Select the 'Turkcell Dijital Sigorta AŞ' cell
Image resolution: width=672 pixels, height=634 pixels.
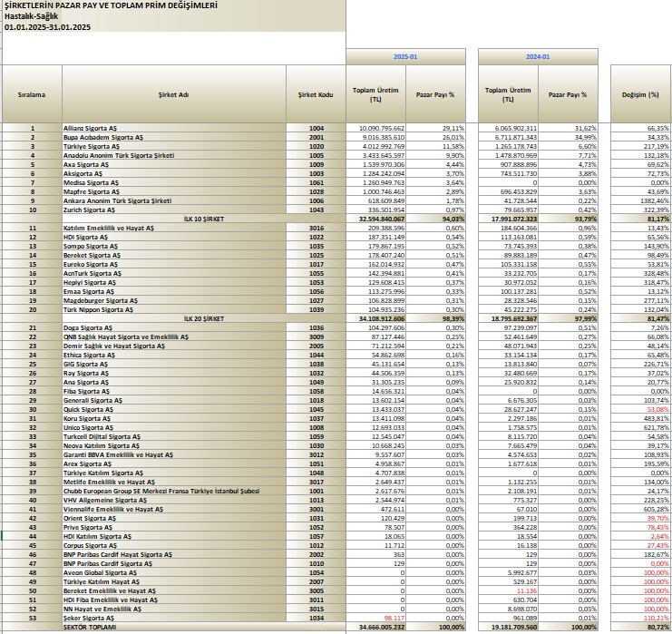(174, 436)
